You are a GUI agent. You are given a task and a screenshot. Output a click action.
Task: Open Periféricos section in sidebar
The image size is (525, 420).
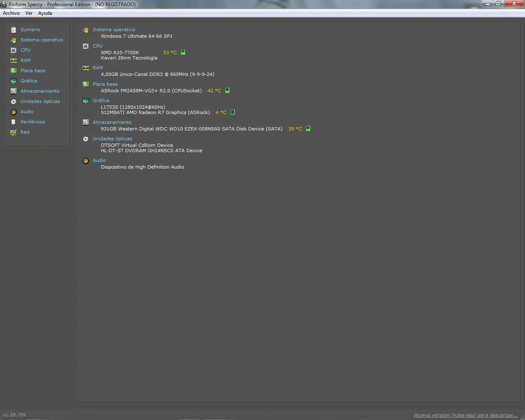33,122
